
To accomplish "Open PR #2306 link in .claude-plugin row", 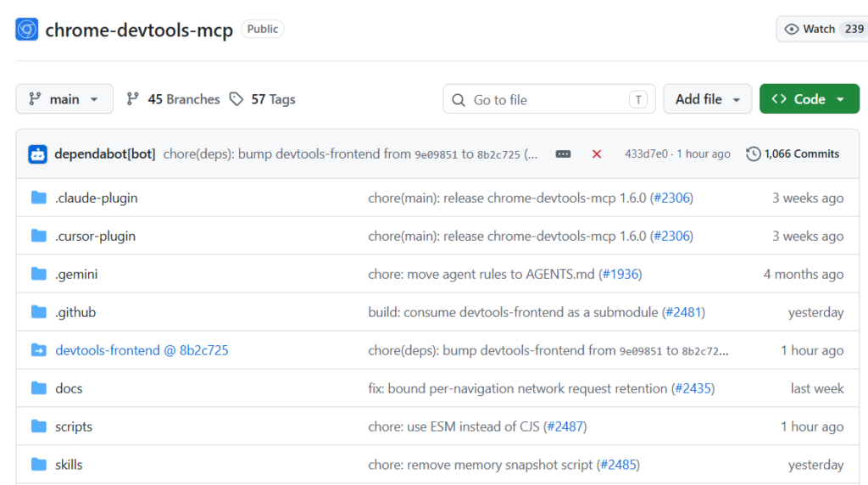I will pyautogui.click(x=671, y=198).
